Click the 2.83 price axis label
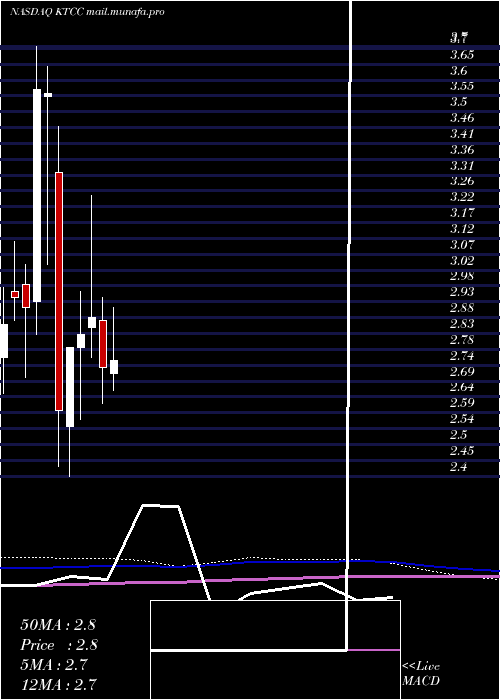The width and height of the screenshot is (500, 700). point(462,323)
